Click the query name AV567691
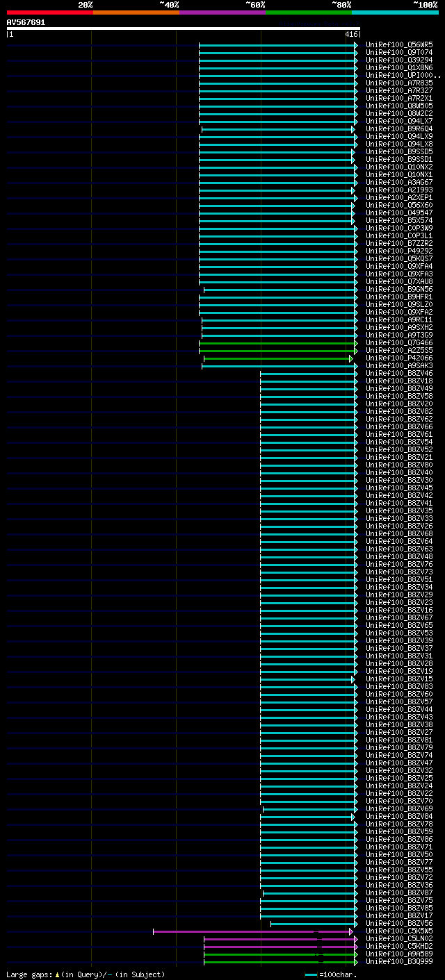Screen dimensions: 445x980 point(26,22)
